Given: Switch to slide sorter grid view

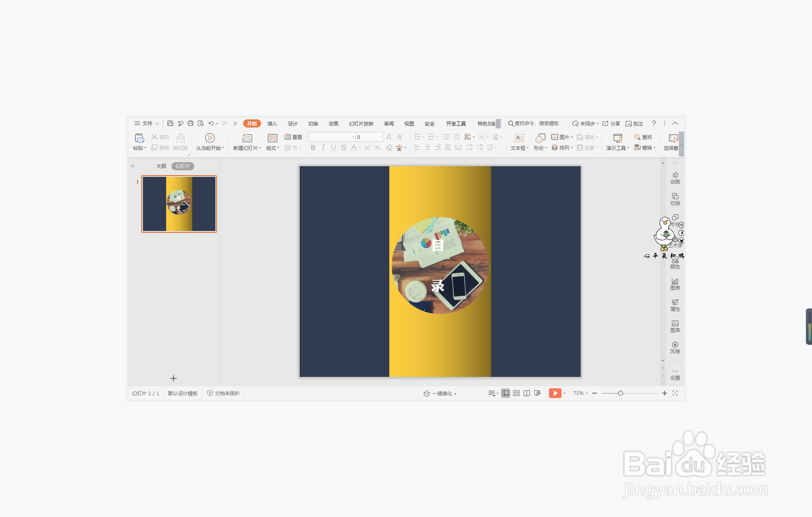Looking at the screenshot, I should 516,393.
